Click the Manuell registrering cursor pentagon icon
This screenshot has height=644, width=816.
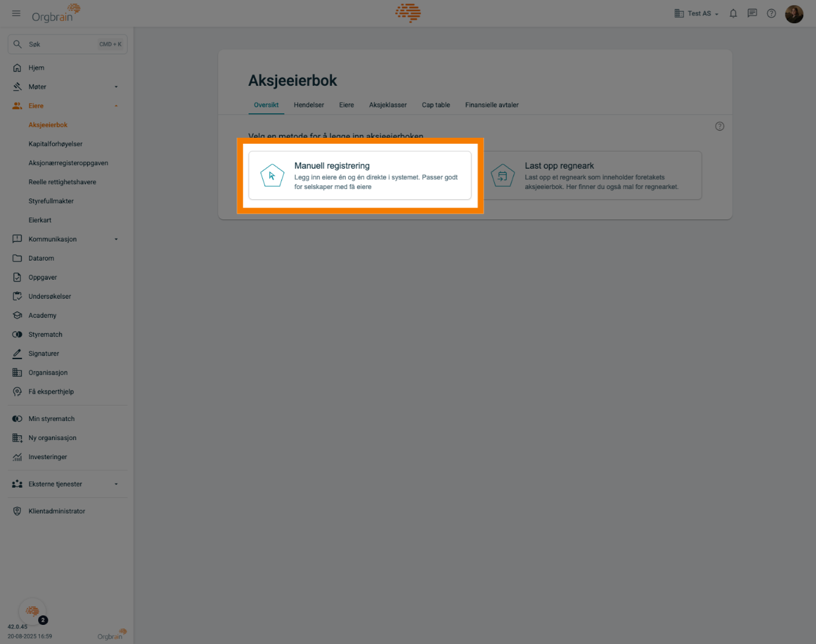point(272,175)
